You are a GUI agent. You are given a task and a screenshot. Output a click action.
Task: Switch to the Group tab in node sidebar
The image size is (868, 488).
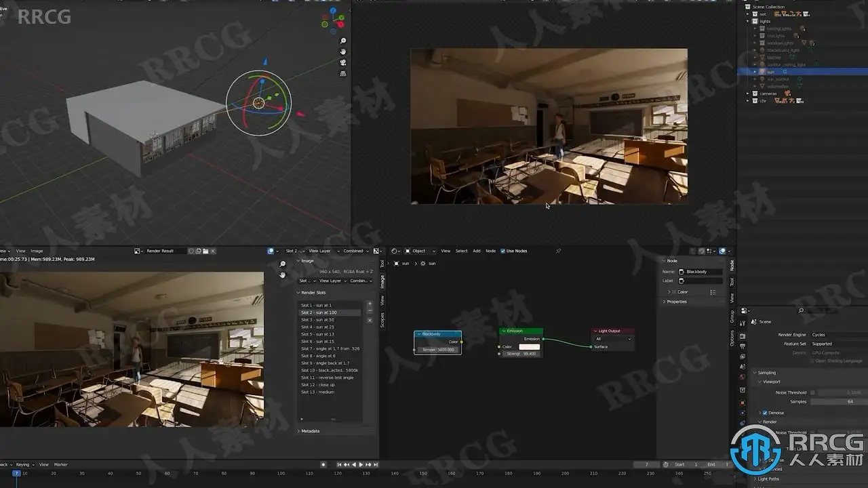click(x=732, y=317)
